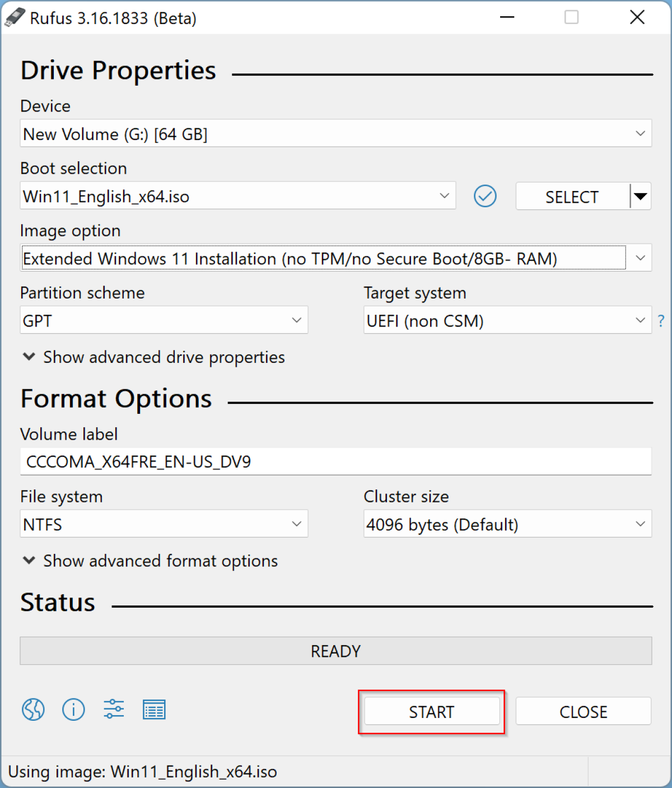Image resolution: width=672 pixels, height=788 pixels.
Task: Open the Boot selection dropdown
Action: [x=238, y=195]
